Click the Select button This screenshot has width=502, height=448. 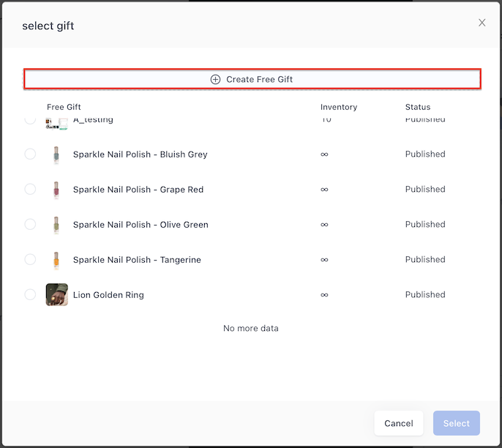456,423
